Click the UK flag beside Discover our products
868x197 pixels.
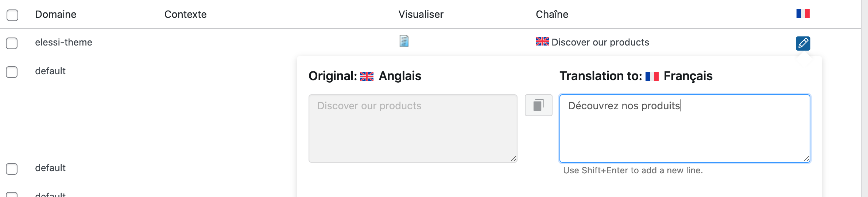(542, 42)
